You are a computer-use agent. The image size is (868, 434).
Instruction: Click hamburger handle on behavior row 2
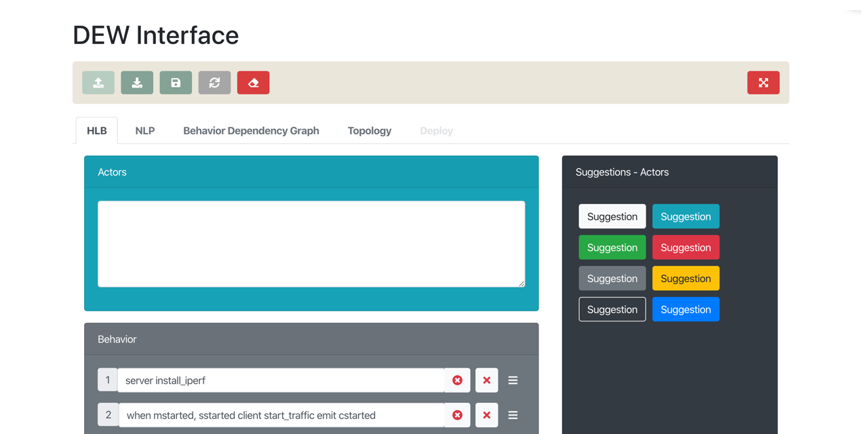click(x=513, y=415)
